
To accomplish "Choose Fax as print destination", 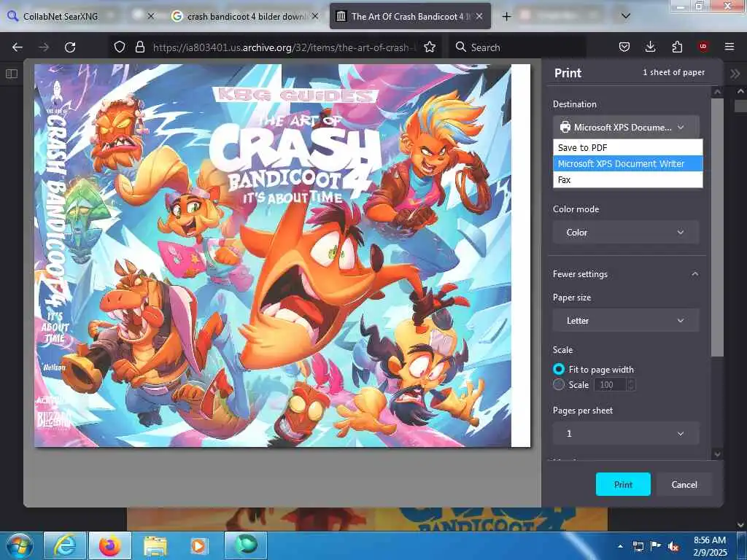I will coord(627,179).
